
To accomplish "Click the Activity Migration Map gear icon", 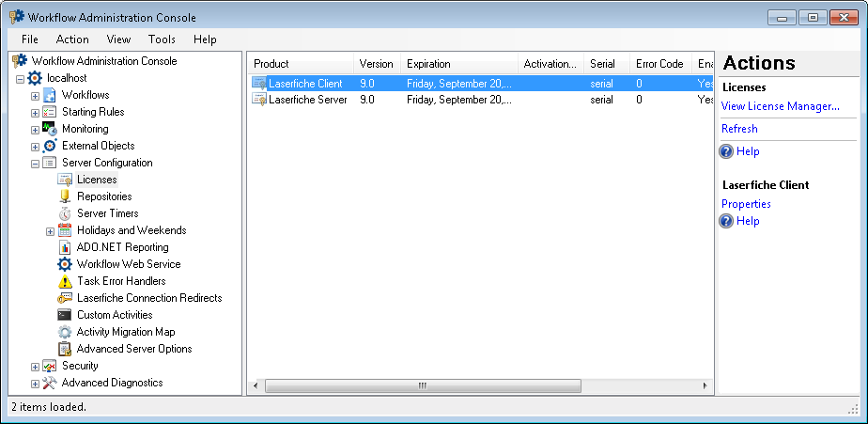I will click(x=65, y=332).
